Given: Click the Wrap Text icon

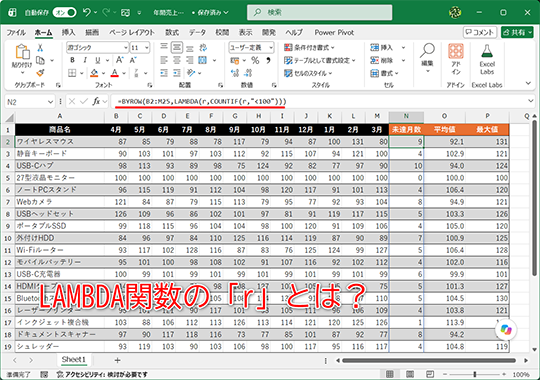Looking at the screenshot, I should tap(203, 47).
